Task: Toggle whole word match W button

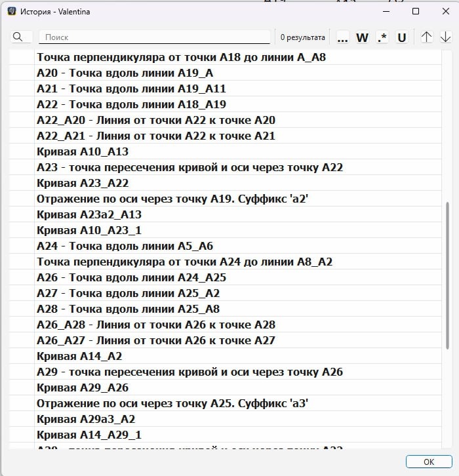Action: 362,37
